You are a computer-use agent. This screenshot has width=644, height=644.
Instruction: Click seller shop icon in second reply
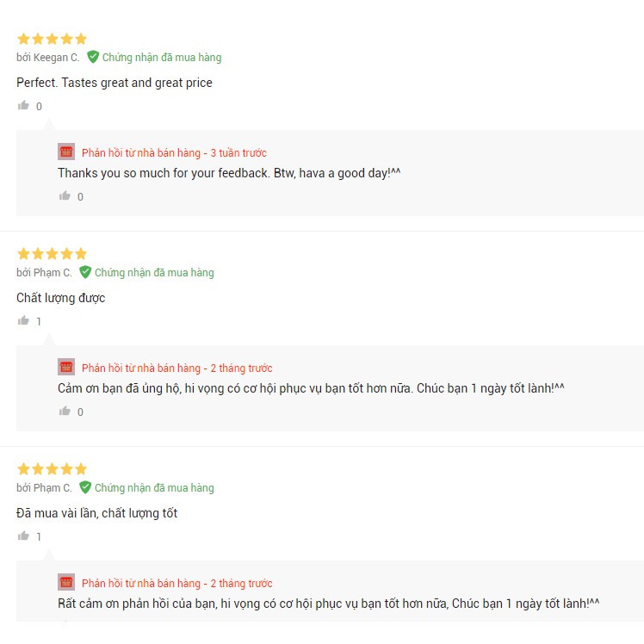pyautogui.click(x=66, y=368)
